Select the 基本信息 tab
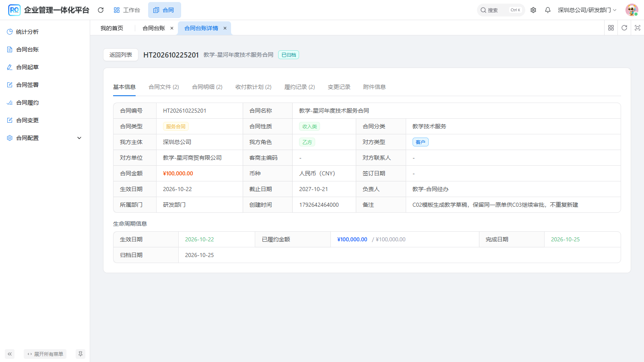This screenshot has height=362, width=644. tap(124, 87)
